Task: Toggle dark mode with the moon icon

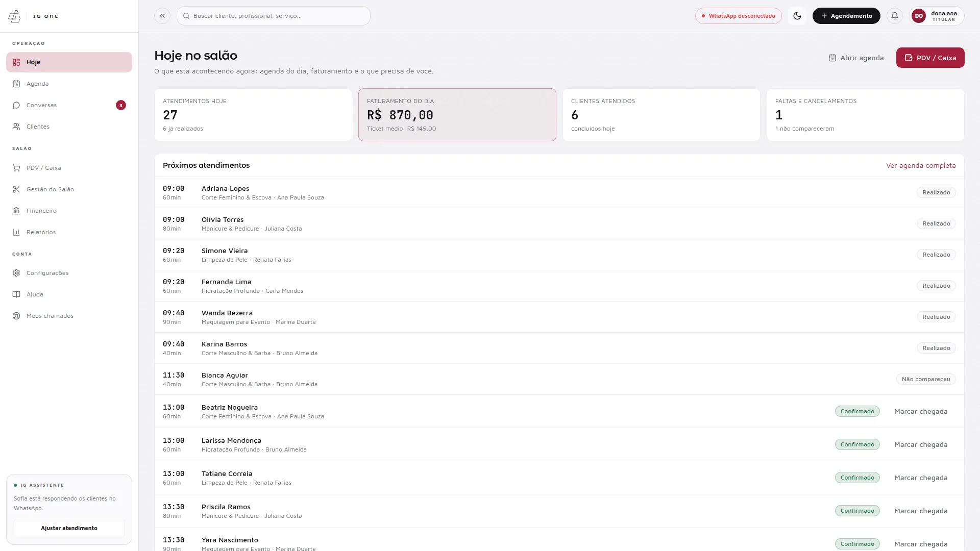Action: coord(797,16)
